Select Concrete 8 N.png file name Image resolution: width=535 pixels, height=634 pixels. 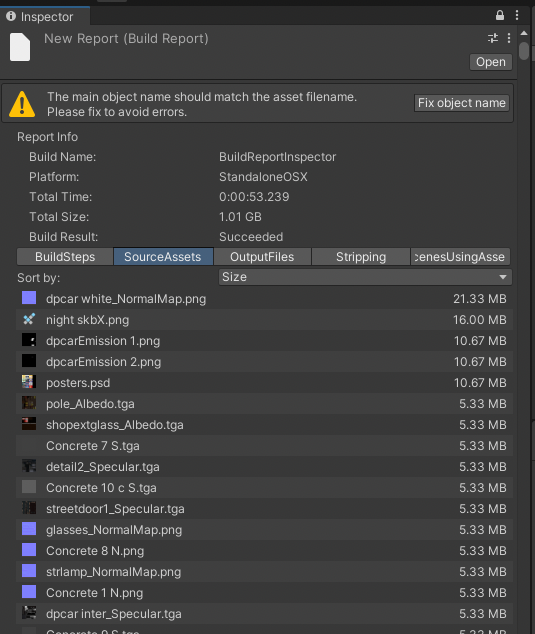(x=95, y=551)
